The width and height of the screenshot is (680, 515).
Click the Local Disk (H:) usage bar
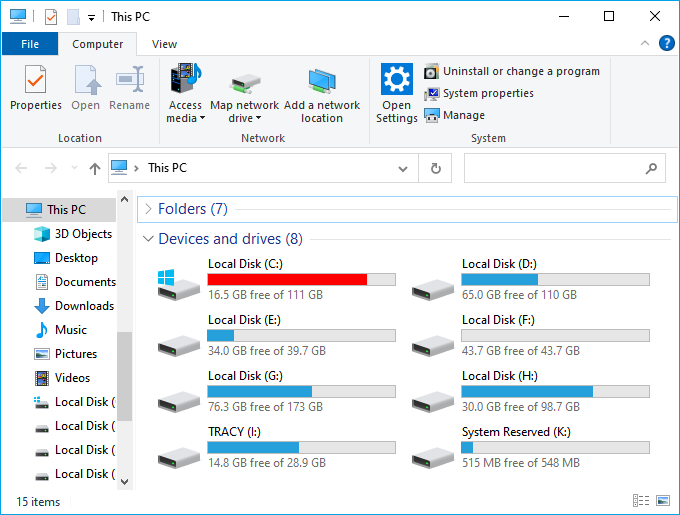point(555,391)
